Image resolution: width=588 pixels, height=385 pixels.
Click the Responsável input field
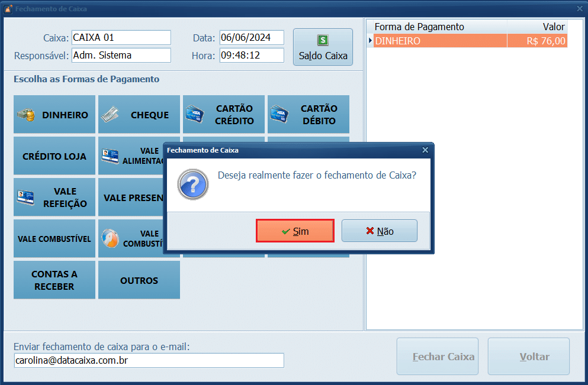[121, 56]
